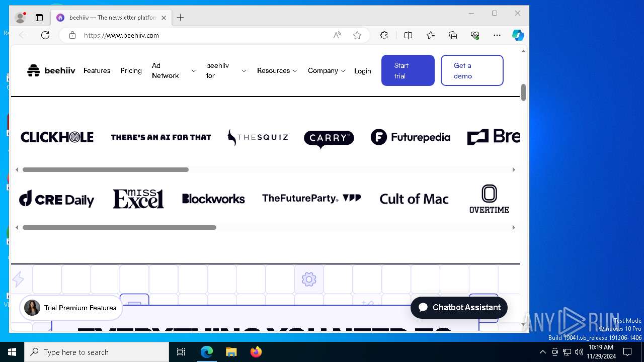Viewport: 644px width, 362px height.
Task: Activate Read aloud icon
Action: (337, 35)
